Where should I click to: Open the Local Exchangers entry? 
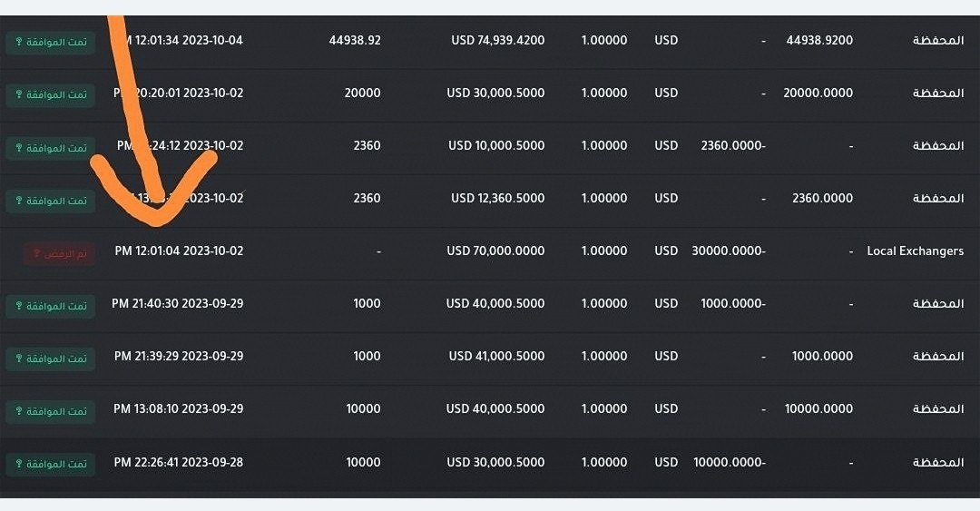pyautogui.click(x=915, y=251)
